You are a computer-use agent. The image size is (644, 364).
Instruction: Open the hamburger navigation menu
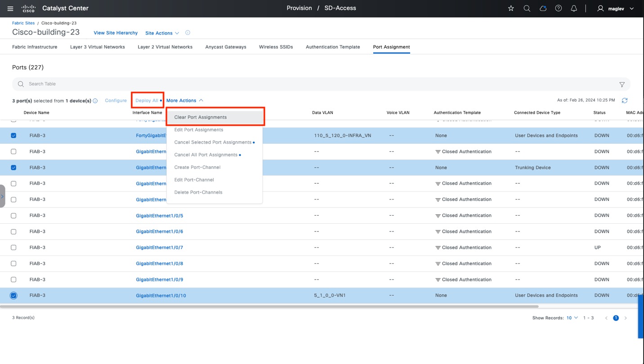click(10, 9)
